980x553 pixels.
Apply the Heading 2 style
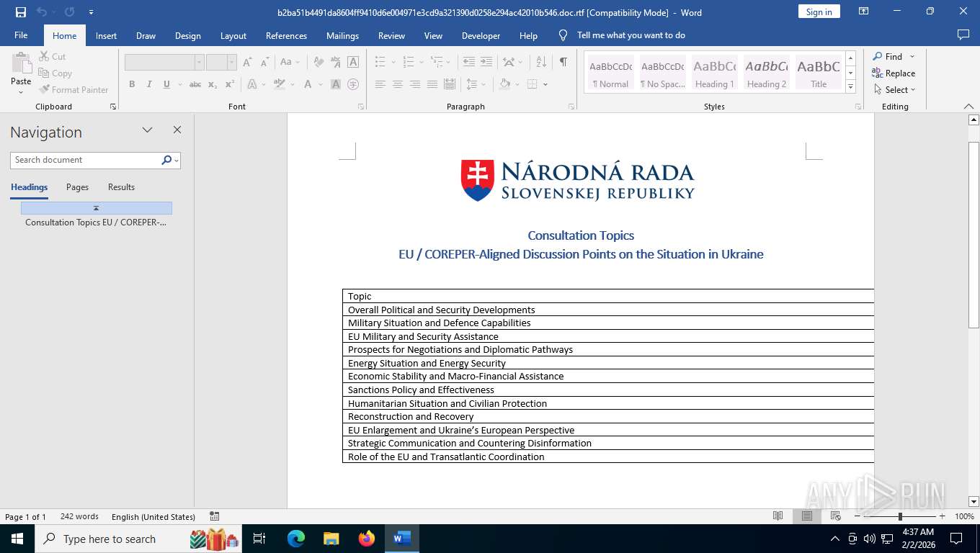pos(766,73)
